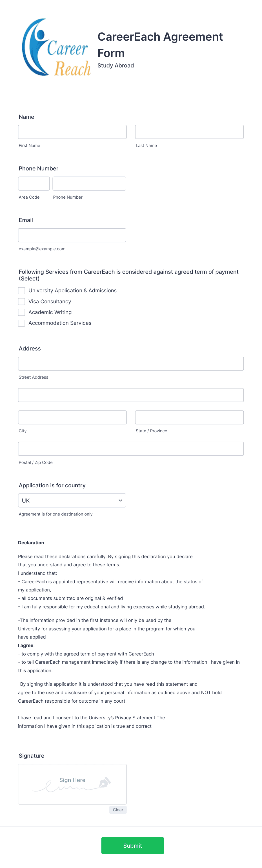Focus the City input box
The width and height of the screenshot is (262, 868).
[x=72, y=417]
